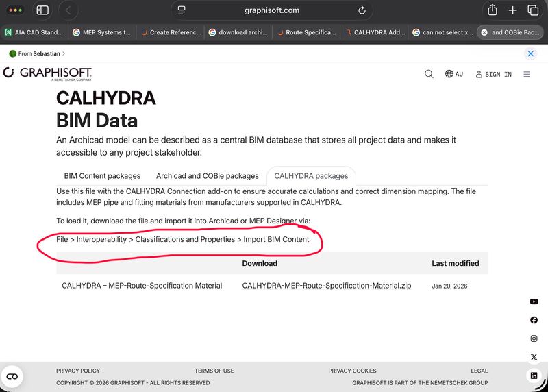Switch to the Route Specifica... tab
The width and height of the screenshot is (548, 392).
point(306,32)
